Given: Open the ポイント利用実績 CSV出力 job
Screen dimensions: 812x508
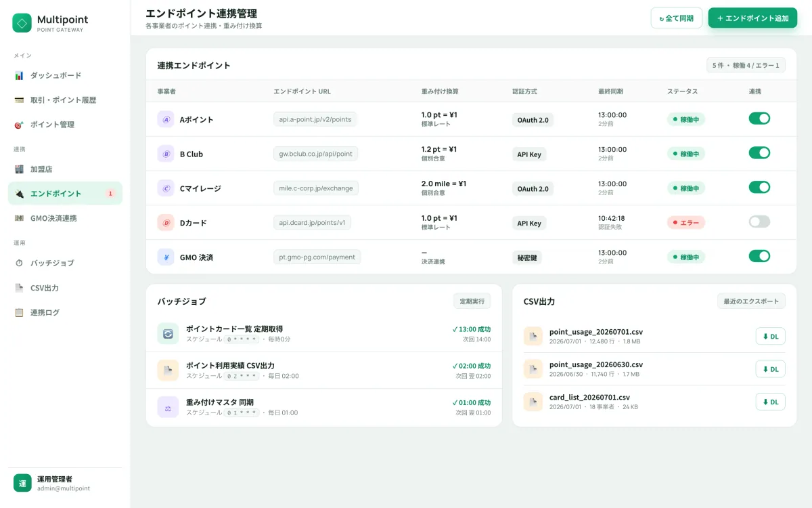Looking at the screenshot, I should 324,371.
